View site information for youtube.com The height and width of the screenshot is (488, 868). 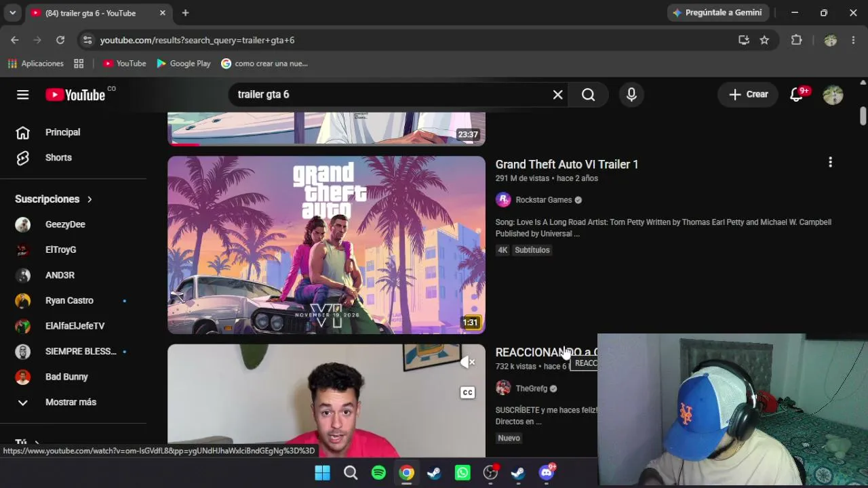coord(87,40)
